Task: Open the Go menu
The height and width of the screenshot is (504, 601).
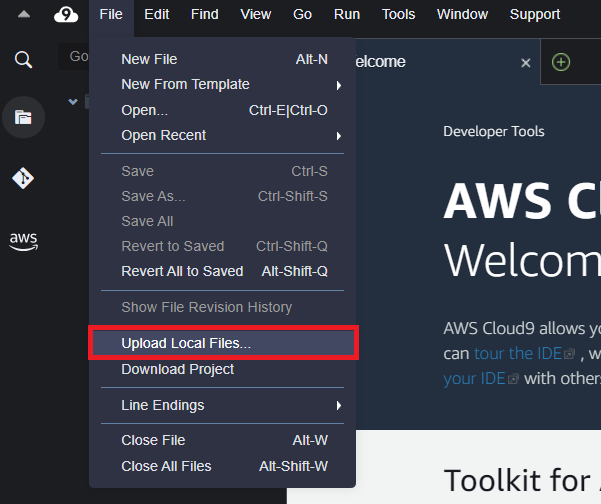Action: coord(302,15)
